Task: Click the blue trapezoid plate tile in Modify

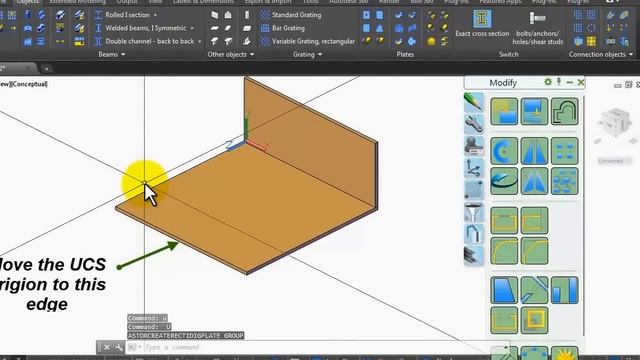Action: tap(504, 290)
